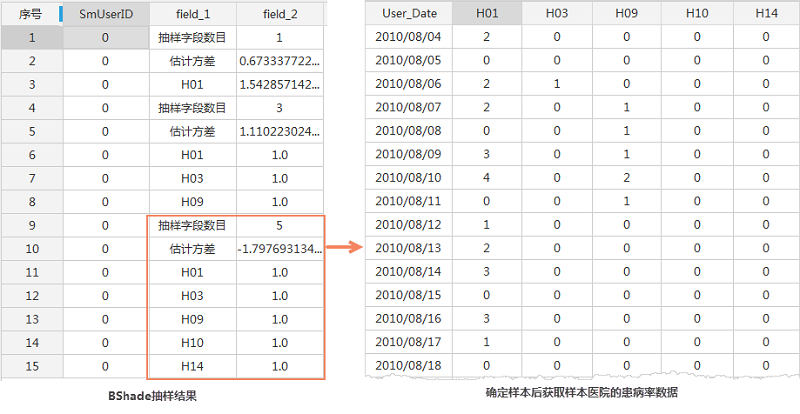The image size is (800, 414).
Task: Click row header number 15
Action: tap(30, 366)
